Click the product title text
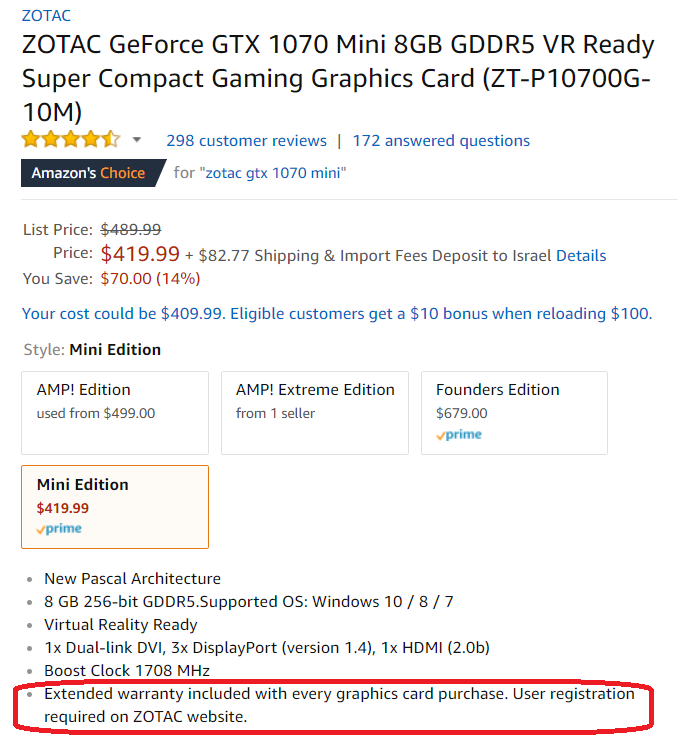This screenshot has height=743, width=688. (x=338, y=78)
